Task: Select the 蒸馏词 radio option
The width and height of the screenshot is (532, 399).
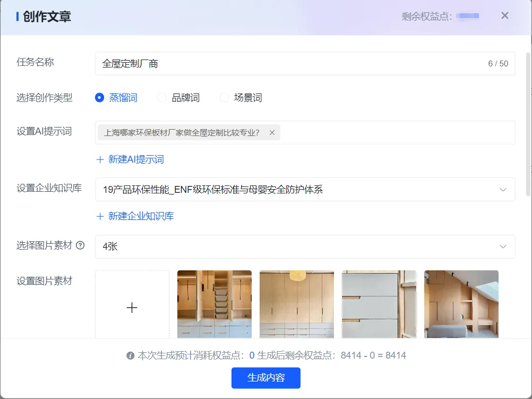Action: (99, 98)
